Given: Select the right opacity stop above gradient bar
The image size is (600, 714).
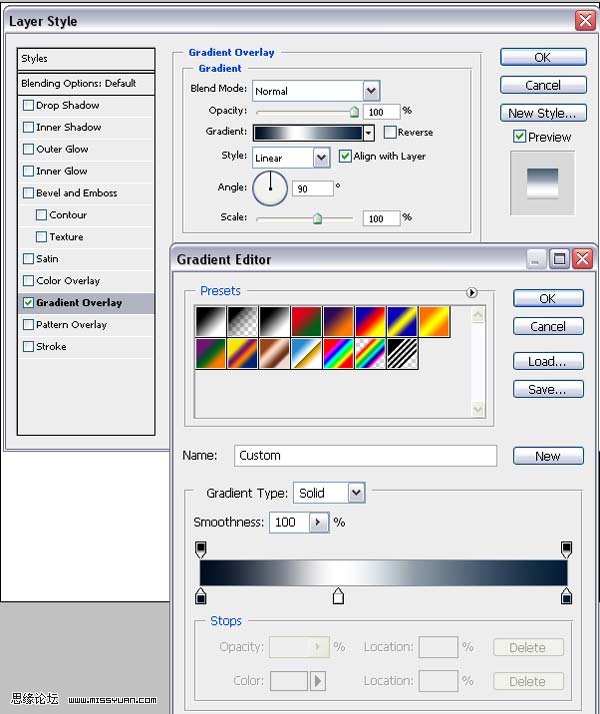Looking at the screenshot, I should [x=566, y=549].
